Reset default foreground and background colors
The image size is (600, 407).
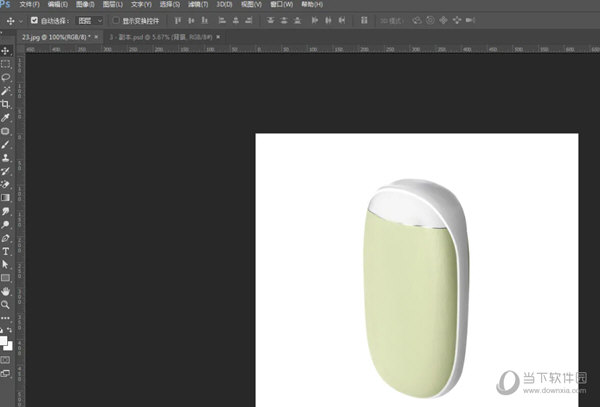point(2,330)
